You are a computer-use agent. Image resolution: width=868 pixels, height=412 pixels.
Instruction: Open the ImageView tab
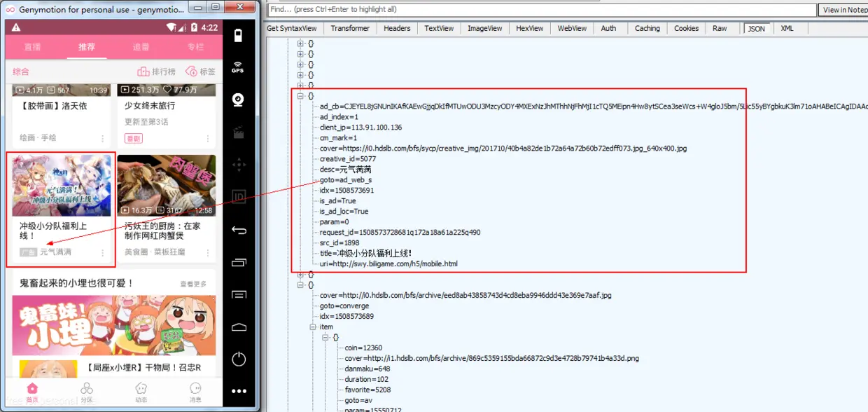point(485,29)
